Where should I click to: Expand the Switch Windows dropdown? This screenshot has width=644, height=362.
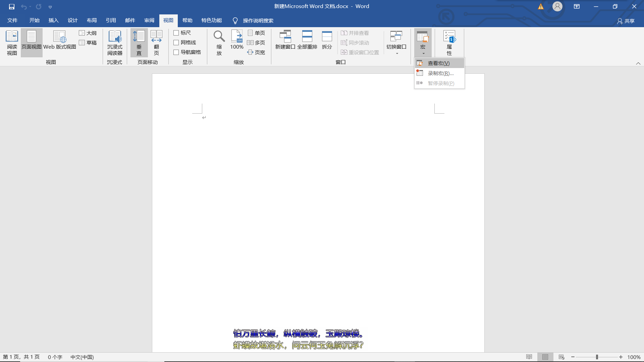pyautogui.click(x=396, y=43)
